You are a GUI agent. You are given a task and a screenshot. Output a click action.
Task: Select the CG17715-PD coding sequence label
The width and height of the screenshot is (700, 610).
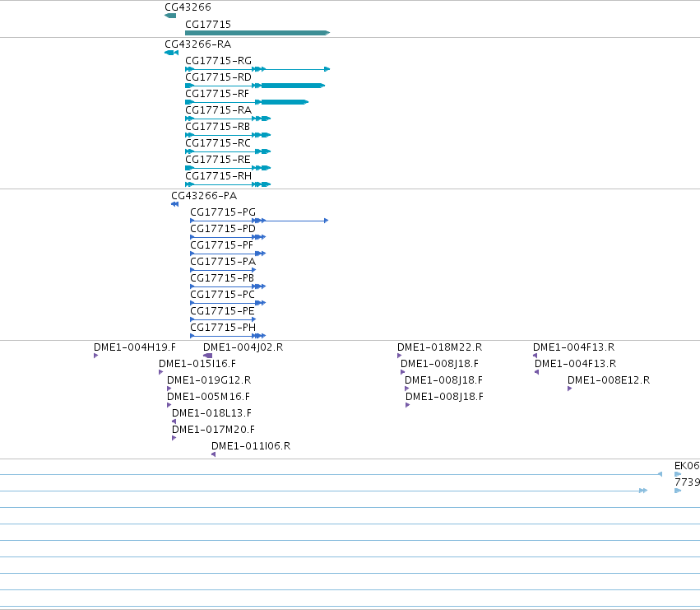223,229
